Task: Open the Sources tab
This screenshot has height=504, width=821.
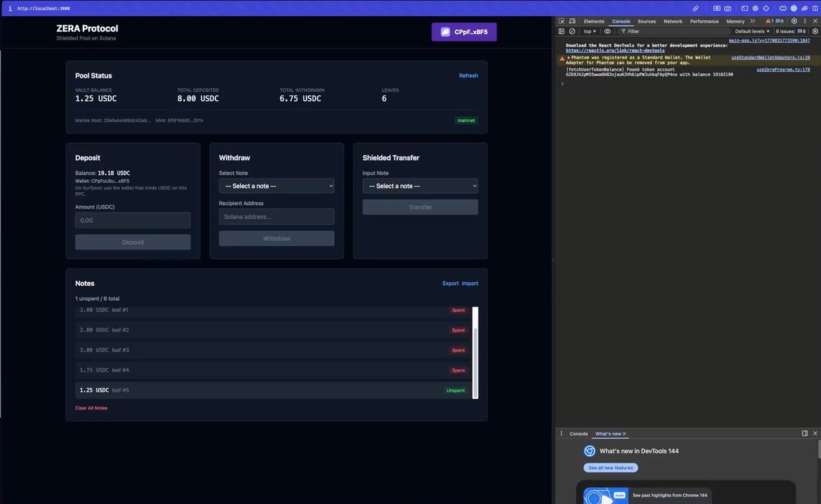Action: (x=647, y=21)
